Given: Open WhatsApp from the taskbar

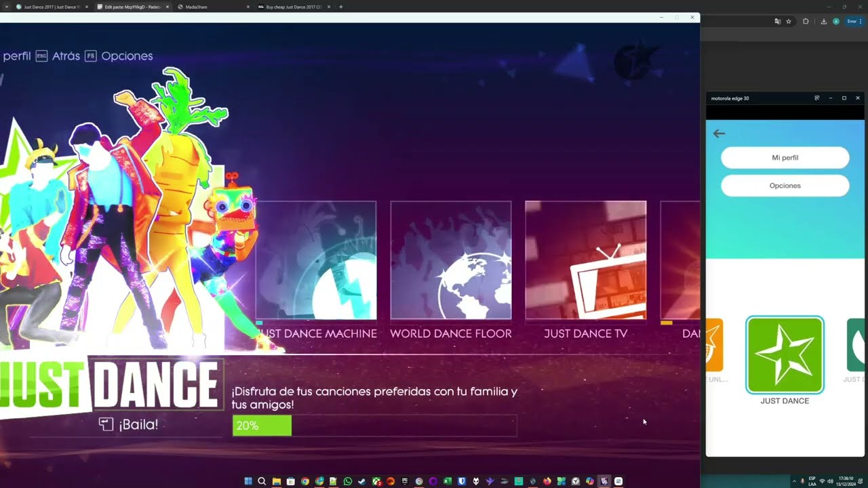Looking at the screenshot, I should 348,481.
